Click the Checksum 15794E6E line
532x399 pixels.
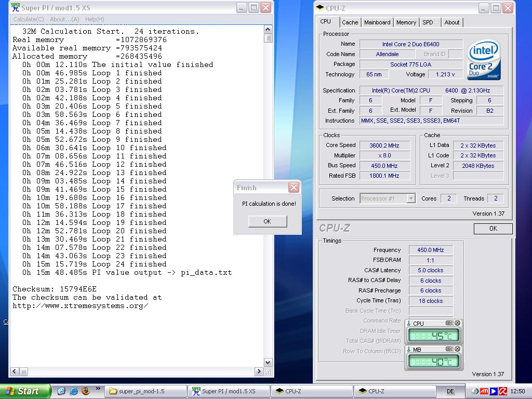point(55,289)
